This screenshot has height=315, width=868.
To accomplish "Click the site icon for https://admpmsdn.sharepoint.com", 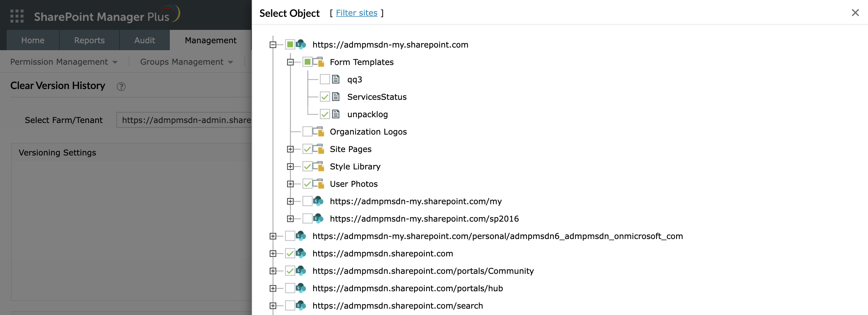I will coord(301,254).
